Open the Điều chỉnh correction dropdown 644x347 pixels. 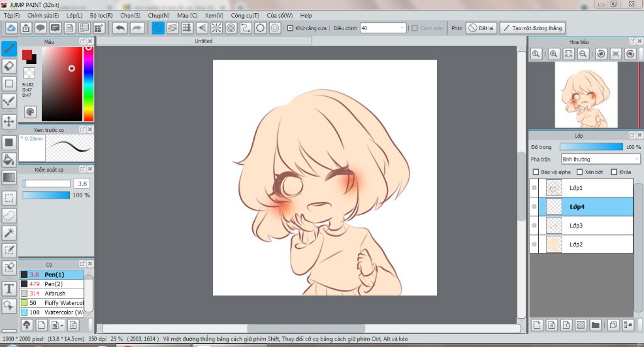(x=383, y=28)
